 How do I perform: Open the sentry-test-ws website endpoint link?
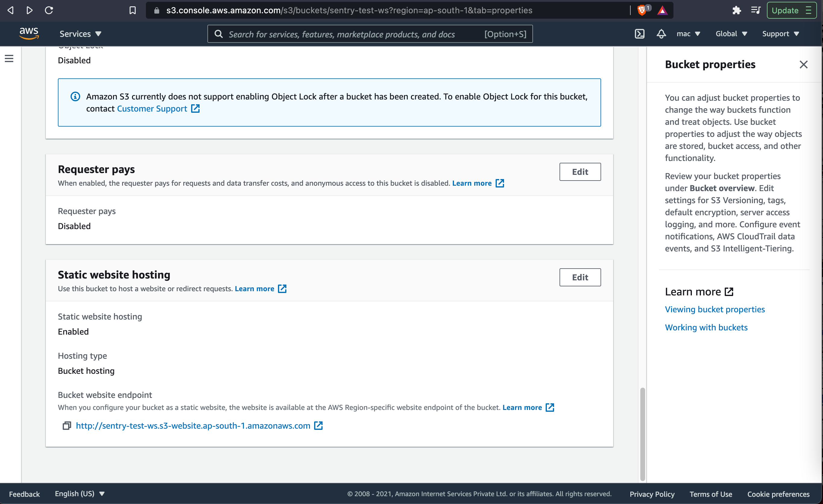coord(193,426)
